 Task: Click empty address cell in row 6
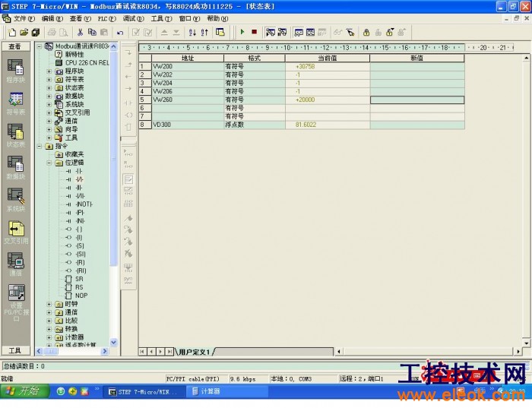[188, 108]
